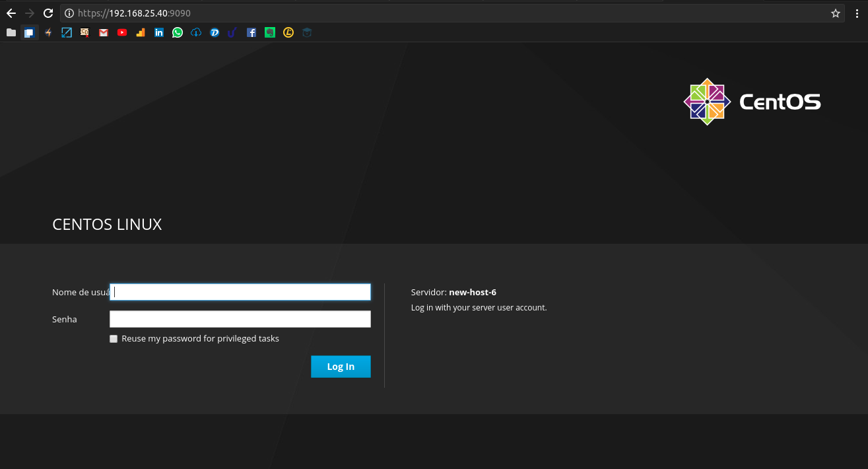This screenshot has height=469, width=868.
Task: Open the Google Analytics bookmark
Action: click(141, 32)
